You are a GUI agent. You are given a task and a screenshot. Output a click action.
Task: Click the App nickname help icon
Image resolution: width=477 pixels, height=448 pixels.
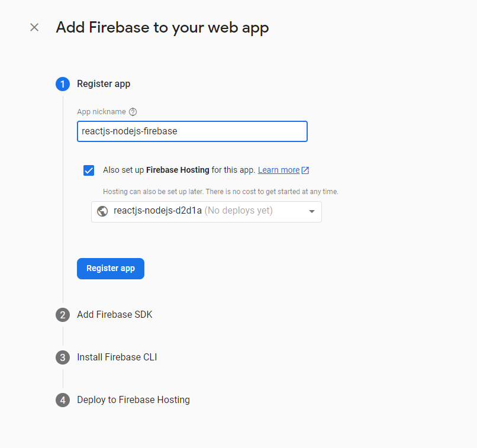[133, 111]
